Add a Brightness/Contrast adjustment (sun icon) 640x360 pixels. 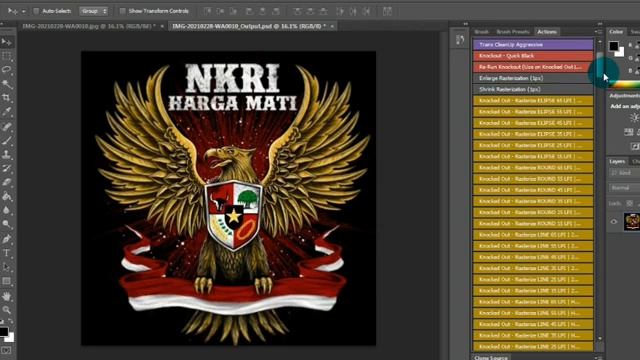634,118
